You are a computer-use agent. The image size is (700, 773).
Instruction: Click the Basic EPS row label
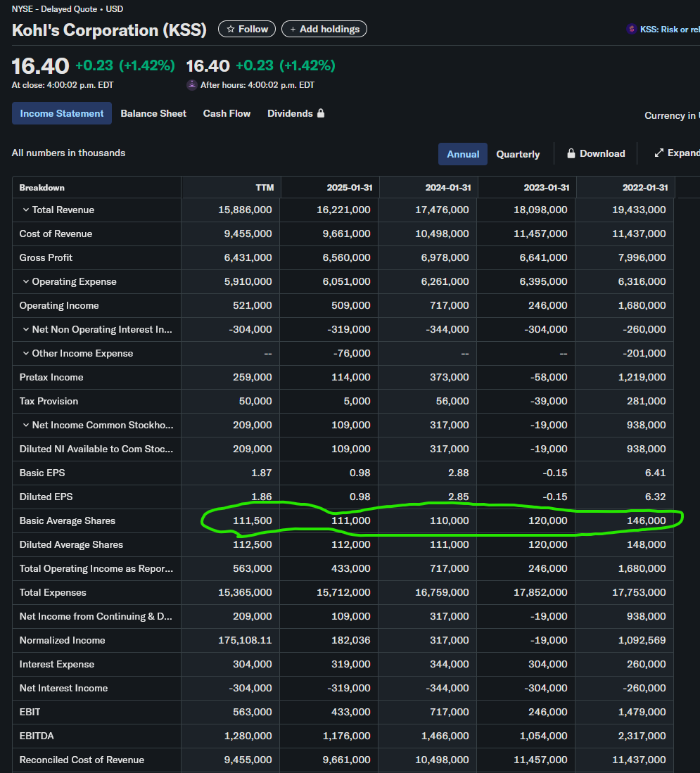(x=42, y=473)
